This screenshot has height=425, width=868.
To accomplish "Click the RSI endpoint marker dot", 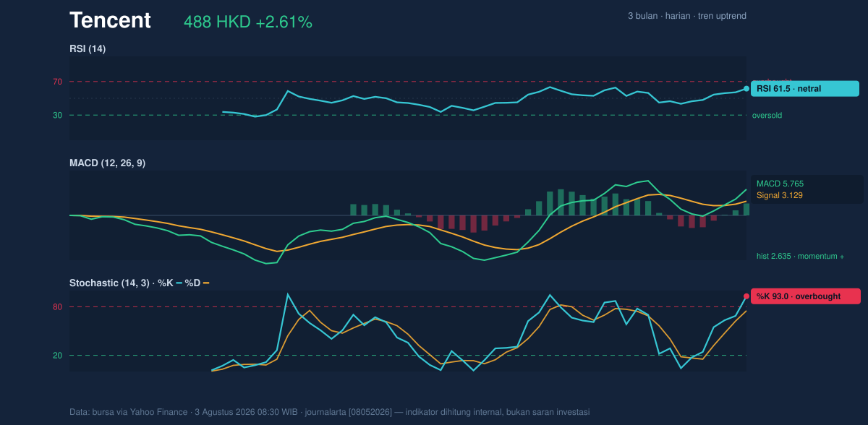I will tap(746, 89).
